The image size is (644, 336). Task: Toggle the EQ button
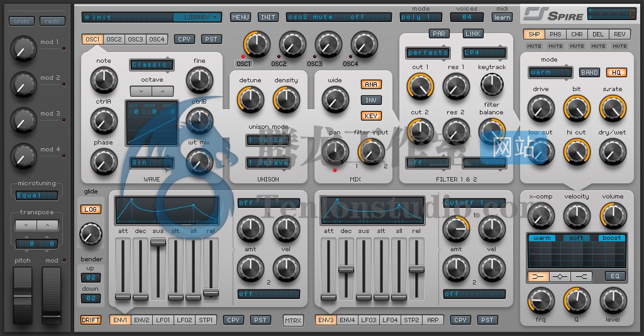[x=615, y=276]
